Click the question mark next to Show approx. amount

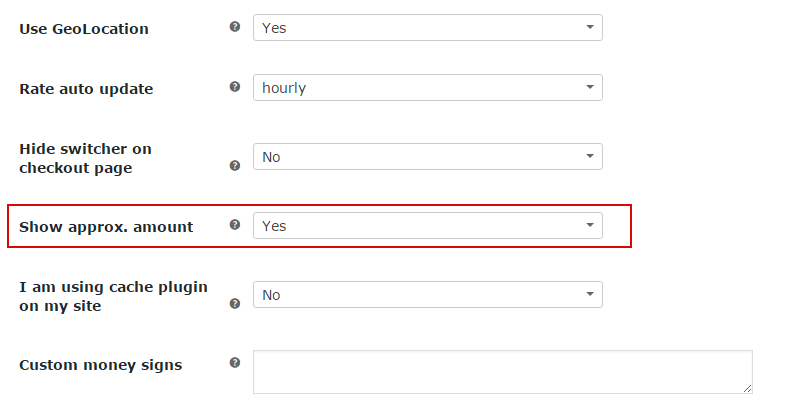235,225
